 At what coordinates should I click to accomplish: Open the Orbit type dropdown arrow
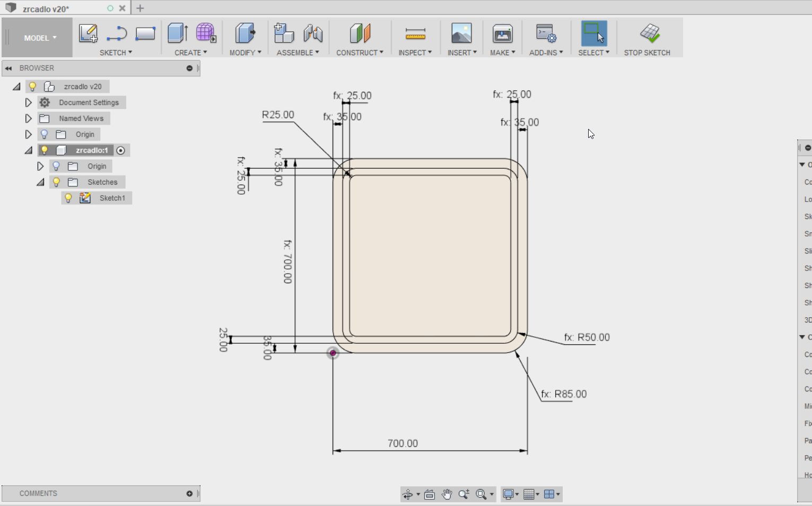[418, 495]
